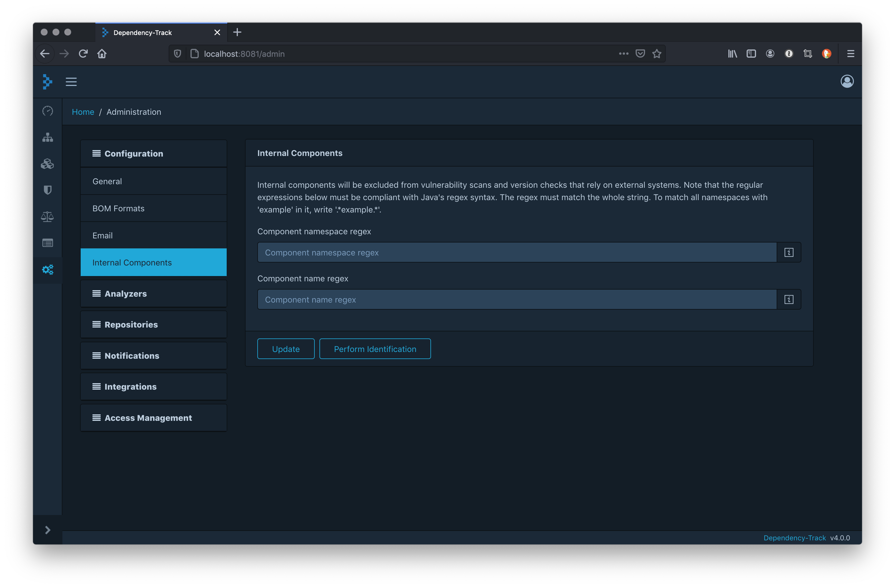Open the Policy list sidebar icon

(47, 243)
